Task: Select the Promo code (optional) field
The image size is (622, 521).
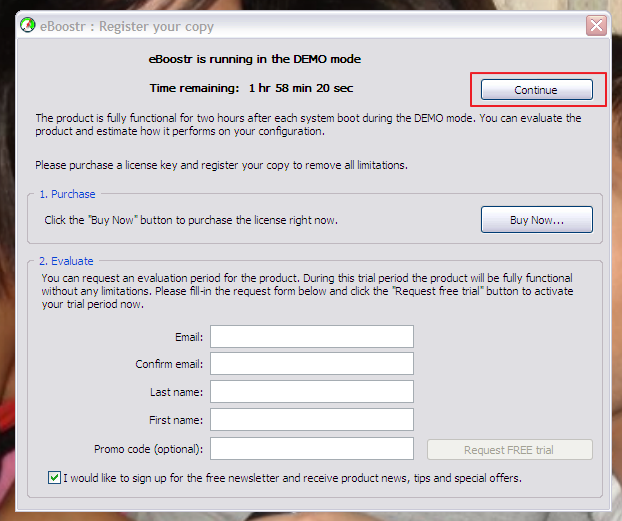Action: point(312,448)
